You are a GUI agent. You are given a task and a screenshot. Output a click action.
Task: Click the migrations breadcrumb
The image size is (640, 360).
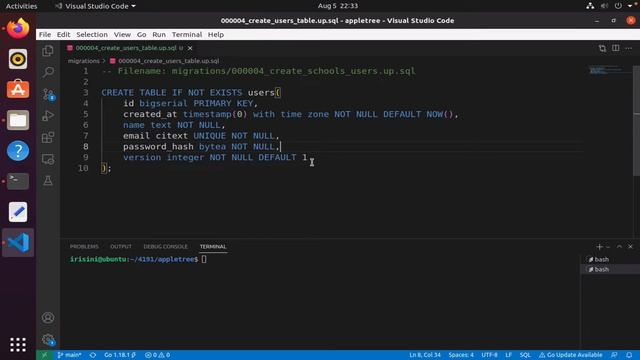(x=84, y=61)
